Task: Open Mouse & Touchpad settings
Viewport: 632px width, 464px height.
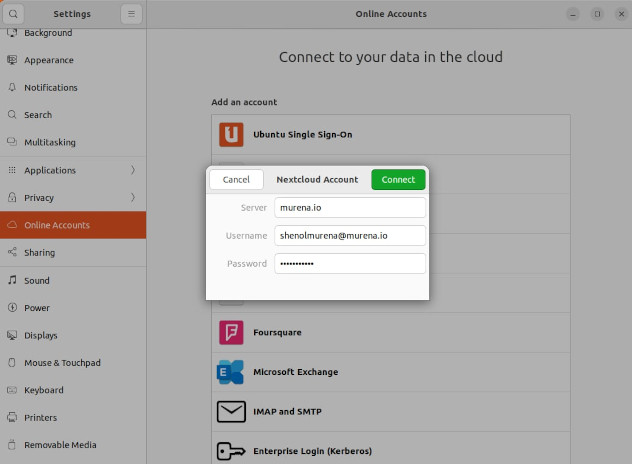Action: 62,363
